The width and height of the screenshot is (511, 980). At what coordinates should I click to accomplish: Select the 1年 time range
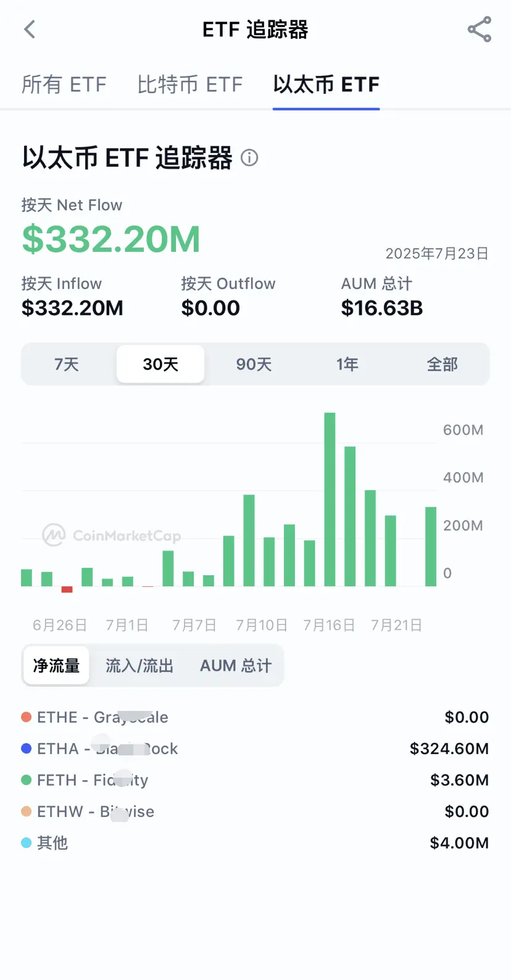click(x=347, y=364)
